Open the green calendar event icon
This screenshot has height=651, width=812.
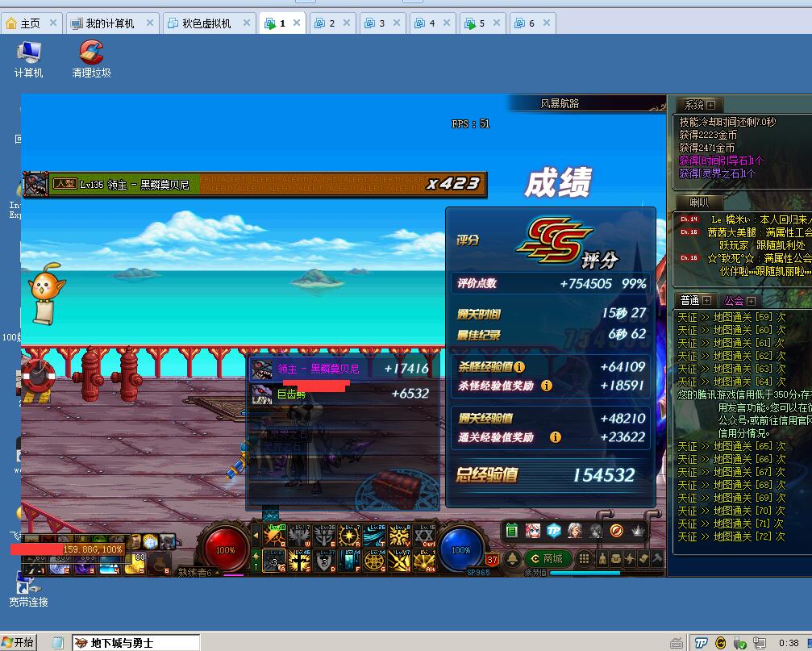point(512,530)
